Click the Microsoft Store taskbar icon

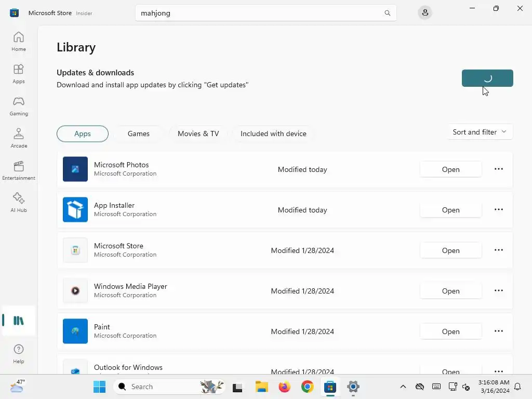click(330, 387)
